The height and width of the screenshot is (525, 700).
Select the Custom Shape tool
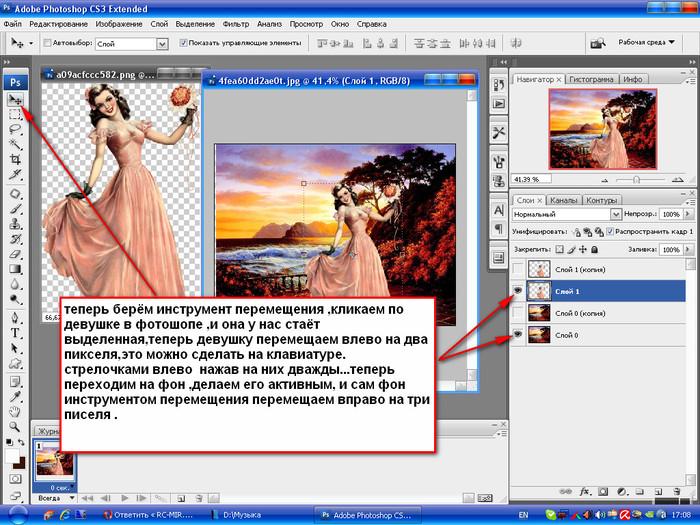point(16,363)
